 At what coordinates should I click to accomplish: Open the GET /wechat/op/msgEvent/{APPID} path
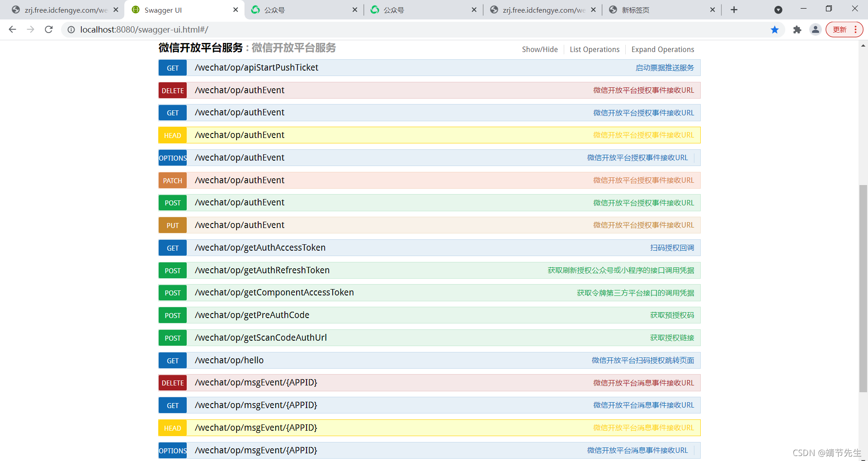[x=256, y=405]
